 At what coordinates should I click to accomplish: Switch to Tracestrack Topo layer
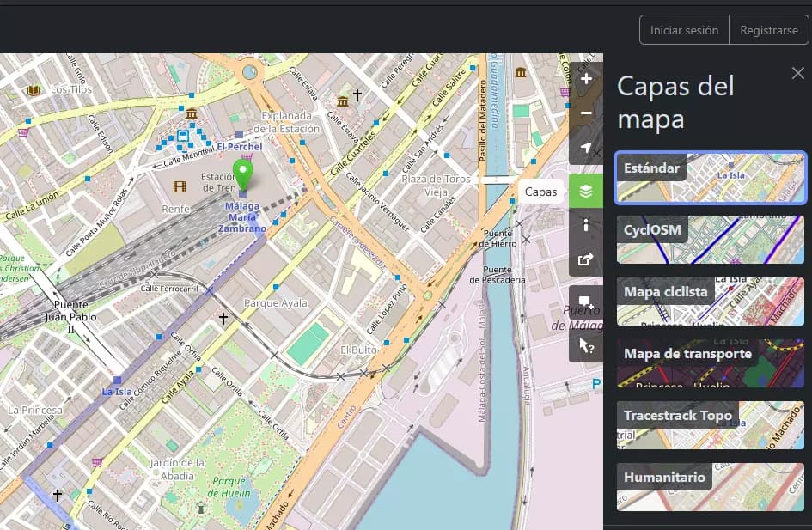click(710, 425)
